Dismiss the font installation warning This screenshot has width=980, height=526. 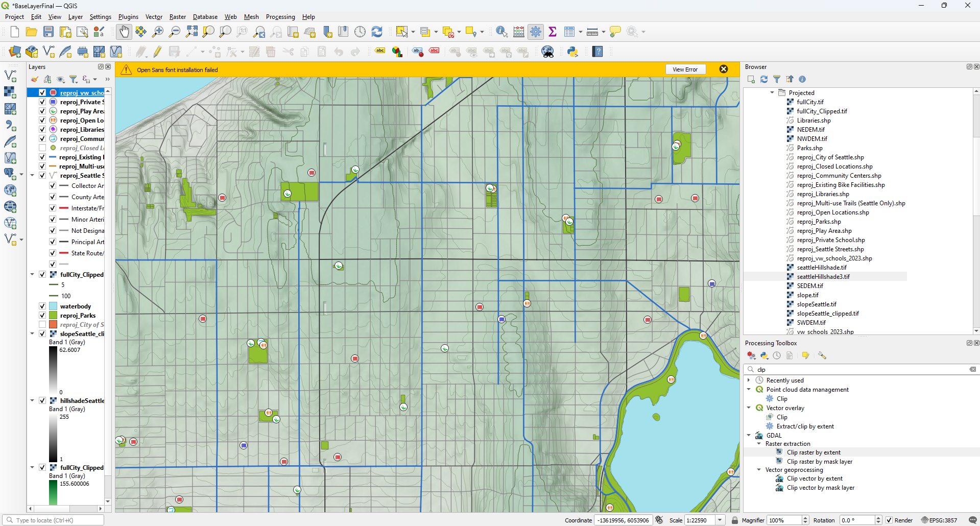pos(724,69)
